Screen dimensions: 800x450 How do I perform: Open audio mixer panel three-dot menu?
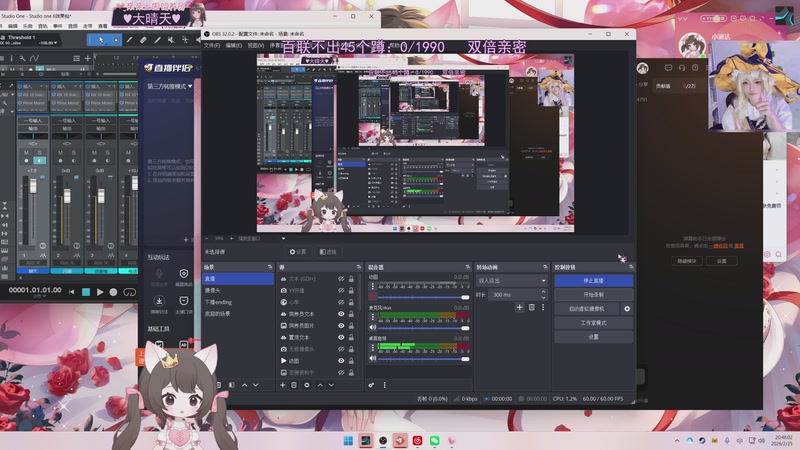tap(385, 385)
